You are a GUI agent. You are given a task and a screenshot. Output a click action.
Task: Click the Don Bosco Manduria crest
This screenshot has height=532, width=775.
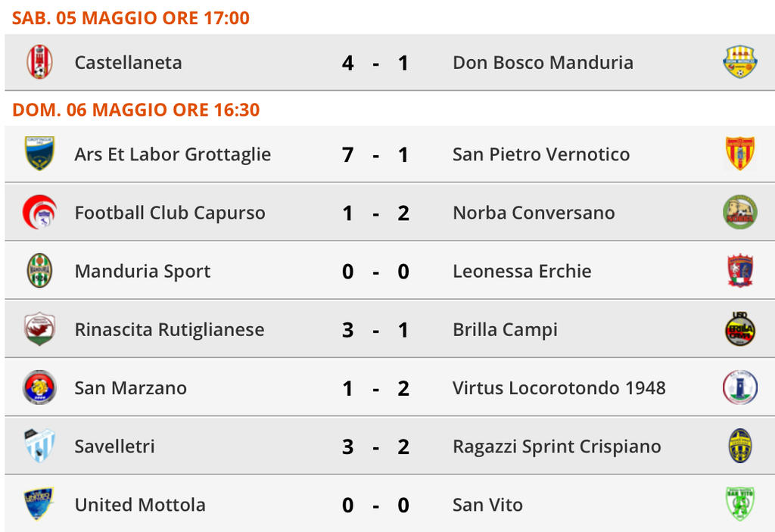coord(740,62)
